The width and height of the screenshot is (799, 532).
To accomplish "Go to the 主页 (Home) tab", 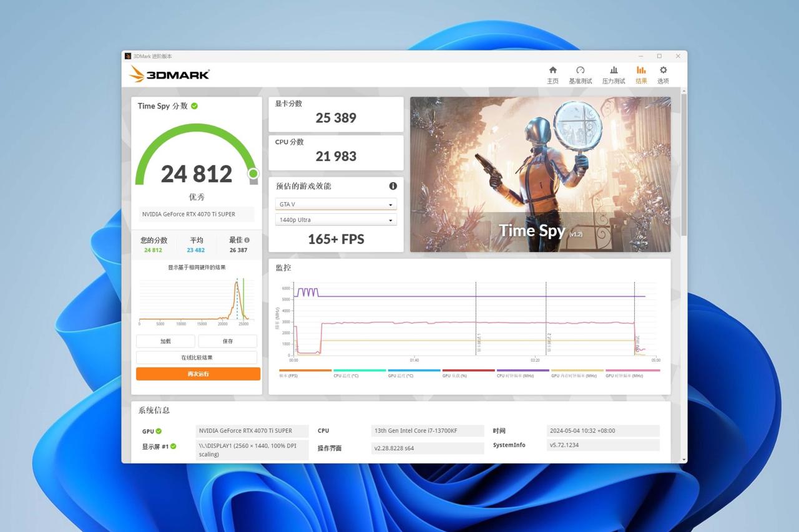I will tap(552, 75).
